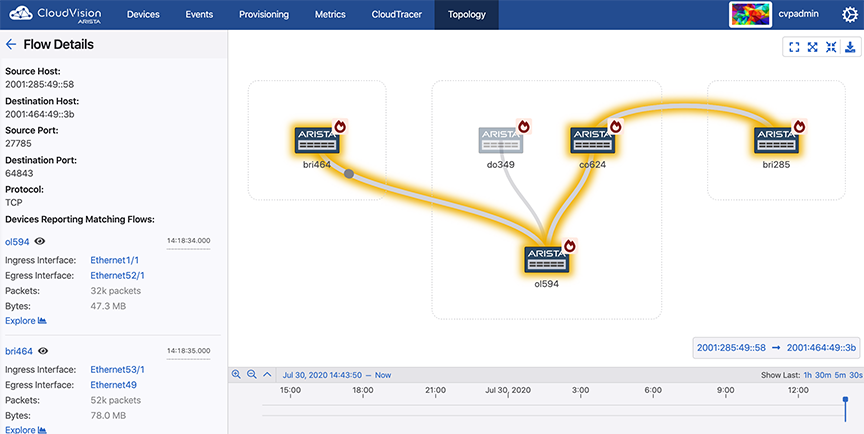Click the gray dot on bri464 link
Screen dimensions: 864x434
pyautogui.click(x=349, y=174)
